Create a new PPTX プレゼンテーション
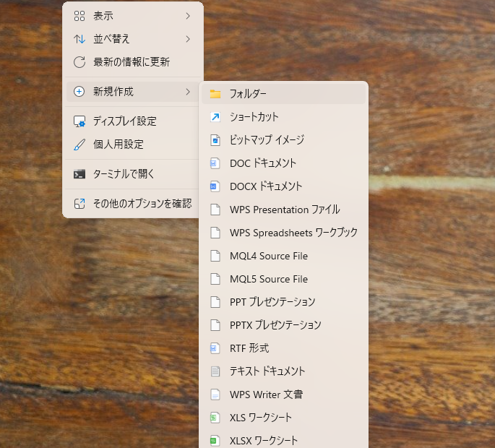This screenshot has width=495, height=448. 283,325
